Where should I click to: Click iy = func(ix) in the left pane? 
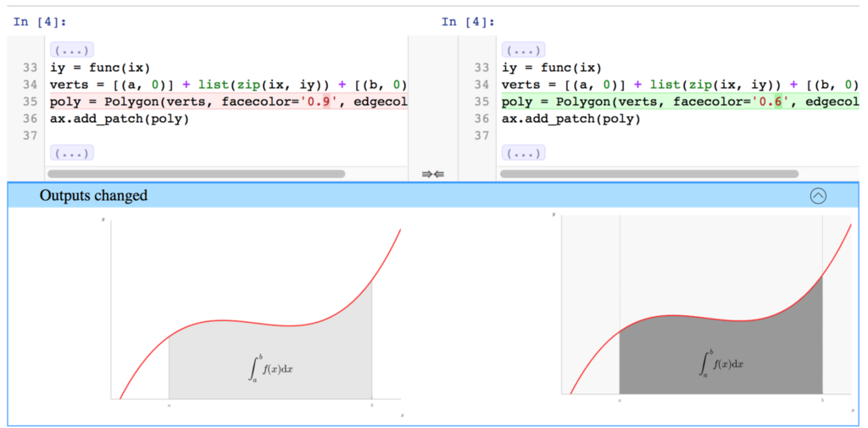pyautogui.click(x=100, y=69)
